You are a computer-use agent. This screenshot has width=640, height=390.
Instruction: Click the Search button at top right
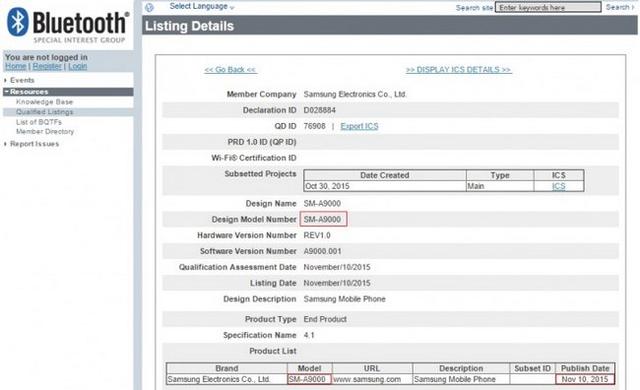coord(619,7)
